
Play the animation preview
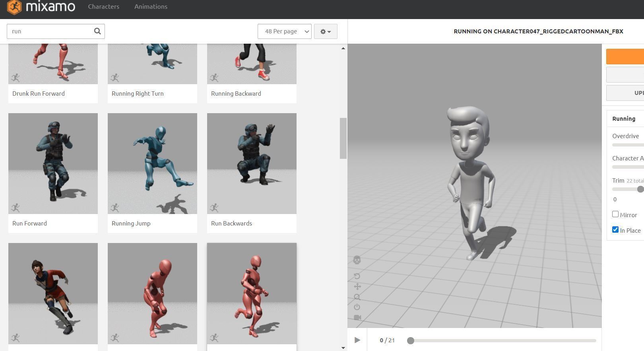(x=357, y=340)
